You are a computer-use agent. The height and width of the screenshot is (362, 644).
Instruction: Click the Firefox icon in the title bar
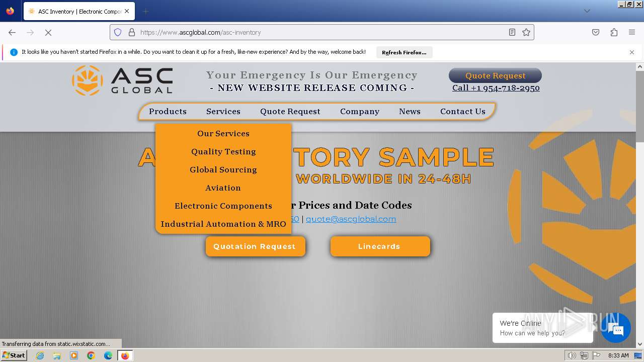pos(10,11)
